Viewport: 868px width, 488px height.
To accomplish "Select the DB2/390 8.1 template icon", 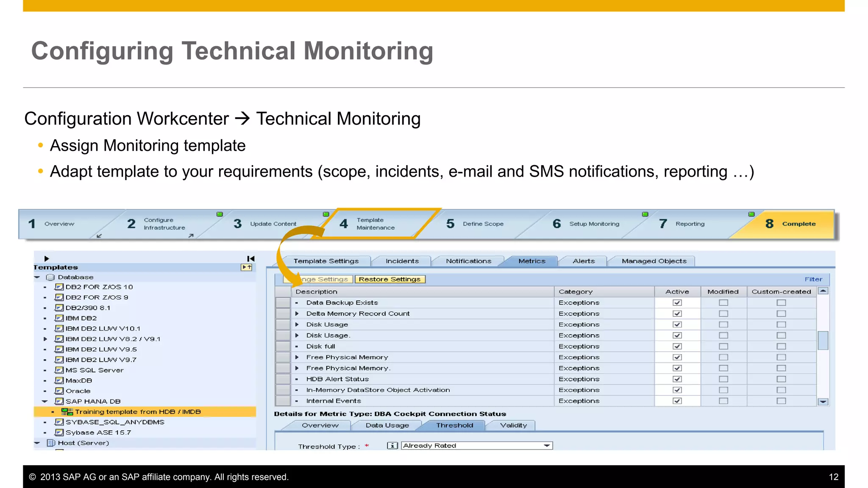I will coord(59,308).
